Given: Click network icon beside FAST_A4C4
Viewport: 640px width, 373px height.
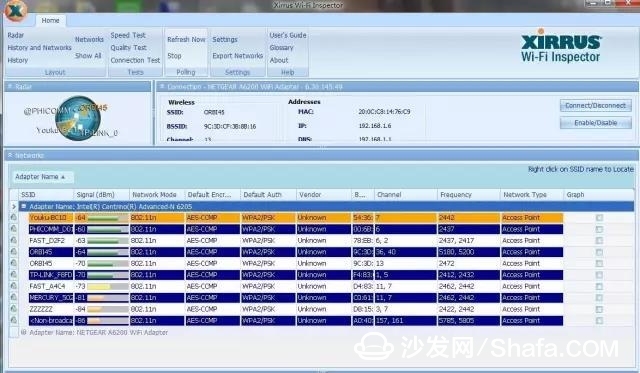Looking at the screenshot, I should point(14,286).
